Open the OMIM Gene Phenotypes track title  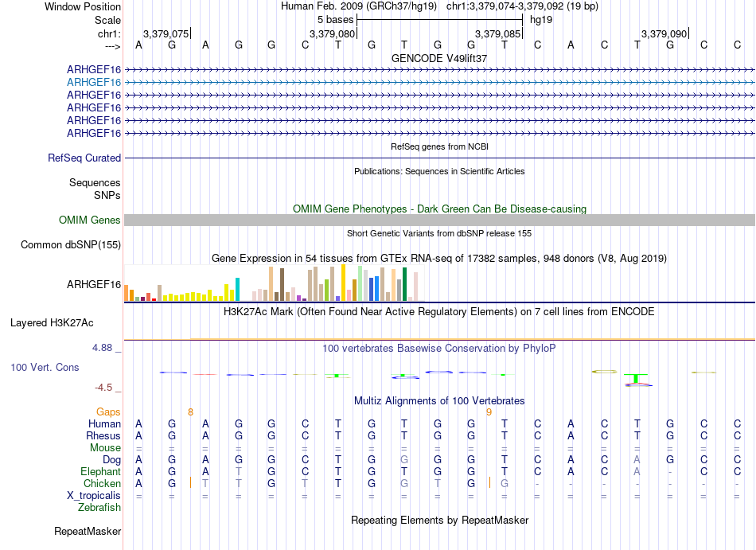click(439, 209)
